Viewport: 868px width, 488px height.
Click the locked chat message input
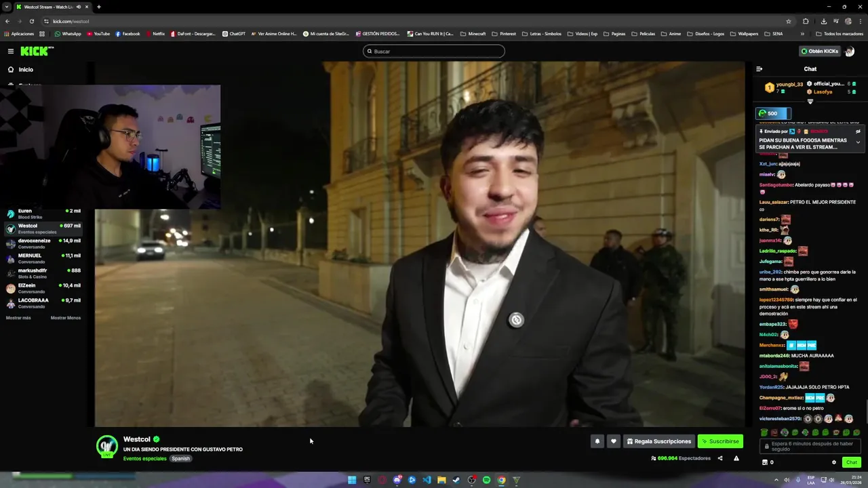click(x=810, y=446)
